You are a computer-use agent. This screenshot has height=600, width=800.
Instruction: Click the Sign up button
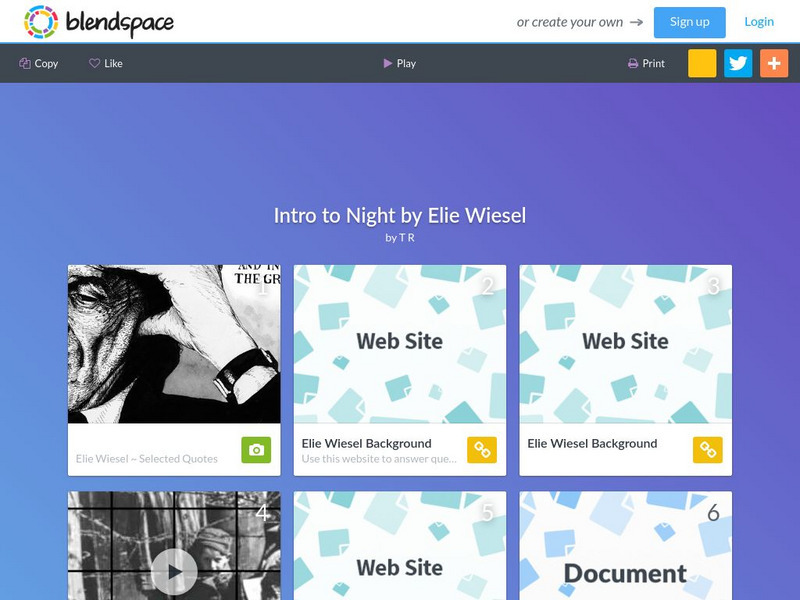[x=689, y=22]
